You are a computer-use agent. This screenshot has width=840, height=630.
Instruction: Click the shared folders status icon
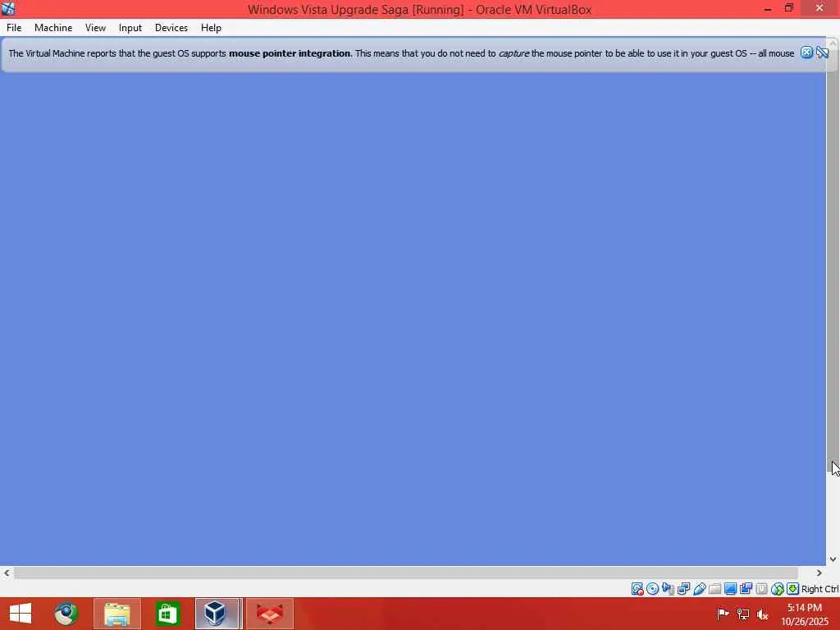point(714,589)
